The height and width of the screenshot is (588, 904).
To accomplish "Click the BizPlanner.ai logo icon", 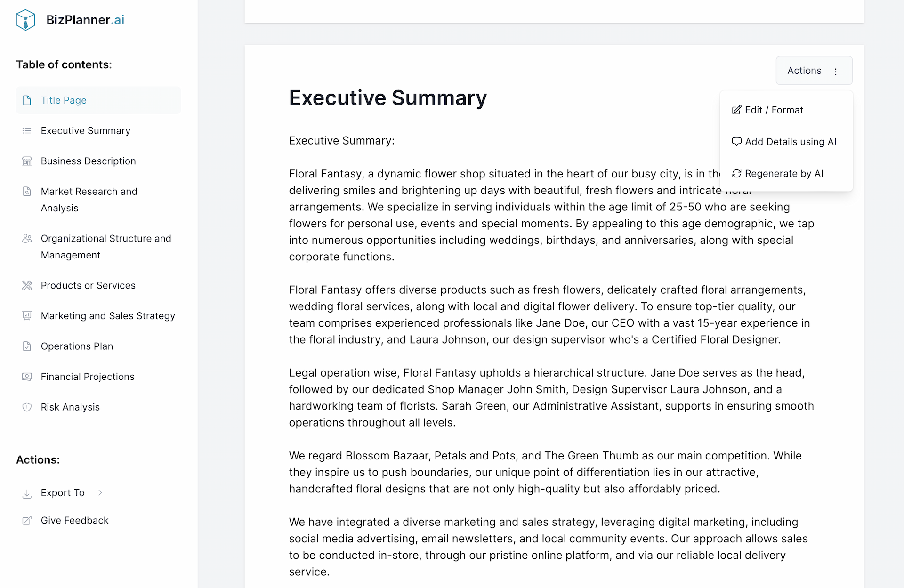I will point(25,20).
